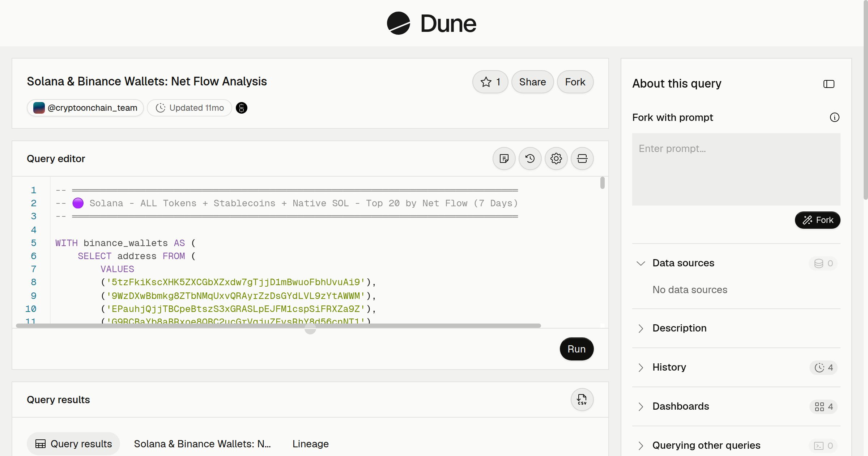The height and width of the screenshot is (456, 868).
Task: Select the Query results tab
Action: point(73,444)
